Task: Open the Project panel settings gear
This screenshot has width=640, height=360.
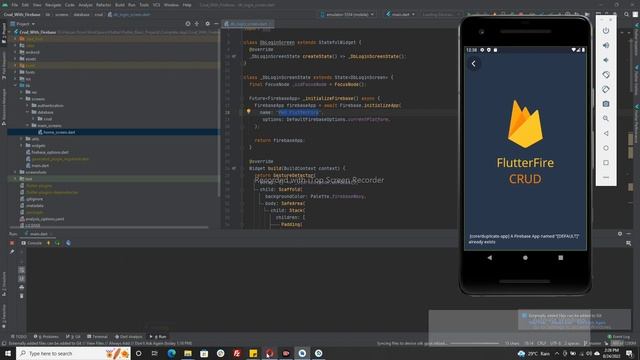Action: (x=207, y=24)
